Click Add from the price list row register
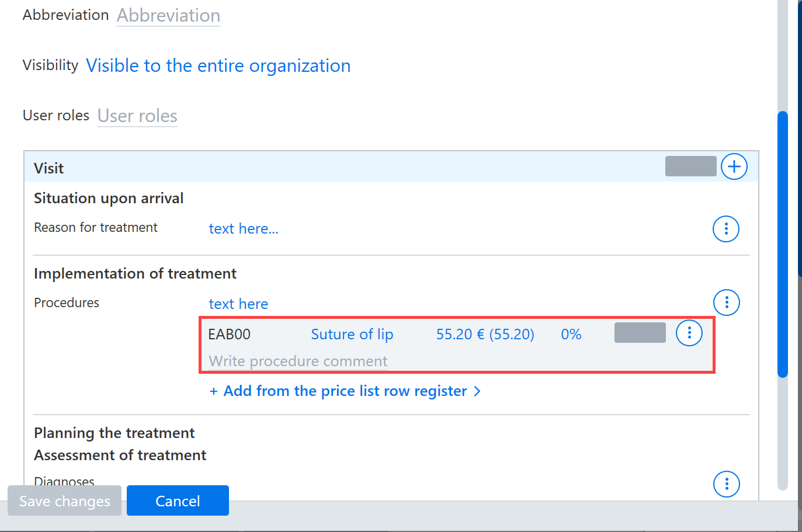 [345, 391]
